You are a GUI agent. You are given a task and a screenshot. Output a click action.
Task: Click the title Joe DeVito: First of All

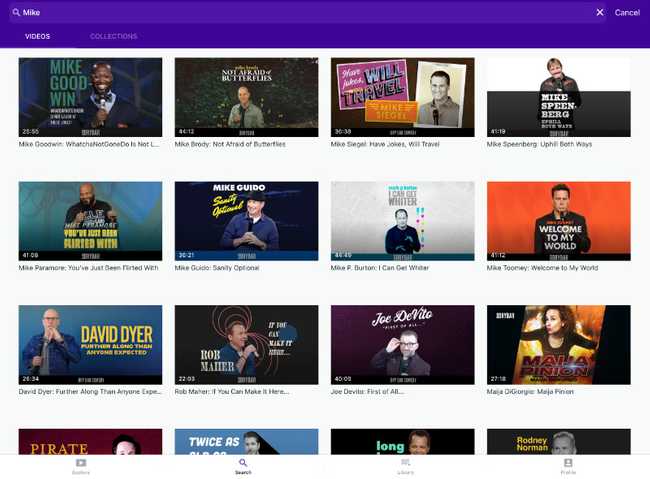pyautogui.click(x=367, y=391)
